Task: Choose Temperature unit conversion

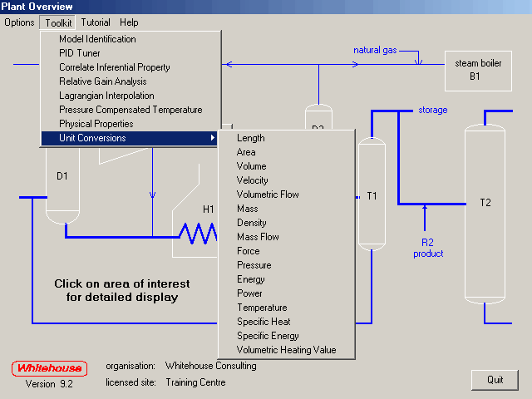Action: coord(262,308)
